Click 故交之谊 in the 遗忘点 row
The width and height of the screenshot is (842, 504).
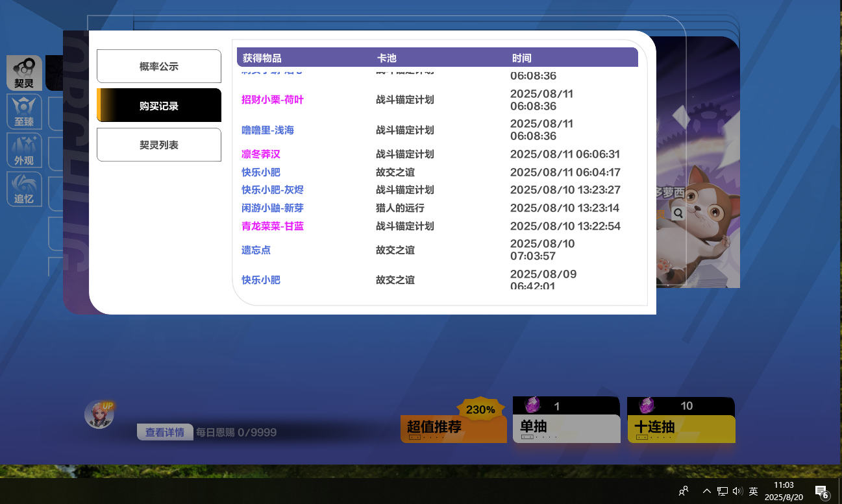point(395,250)
